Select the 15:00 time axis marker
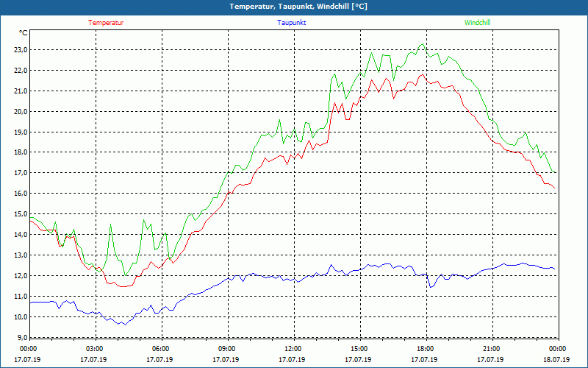The image size is (588, 368). pos(359,349)
